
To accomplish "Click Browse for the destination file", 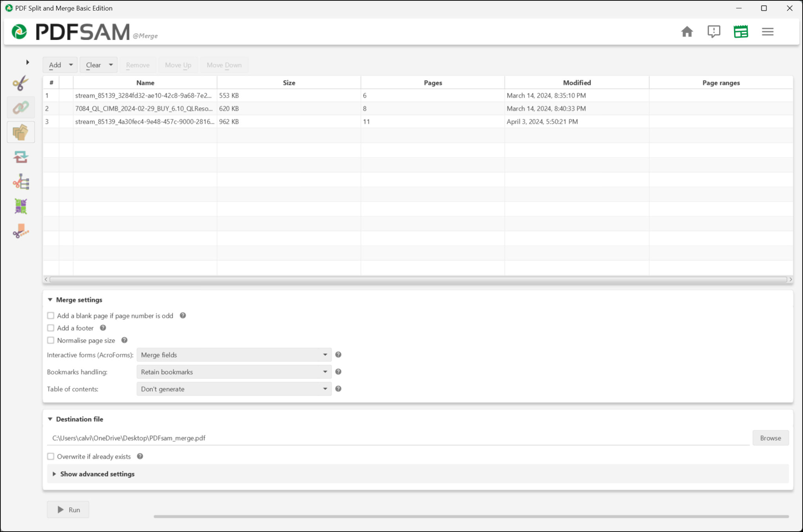I will 770,438.
